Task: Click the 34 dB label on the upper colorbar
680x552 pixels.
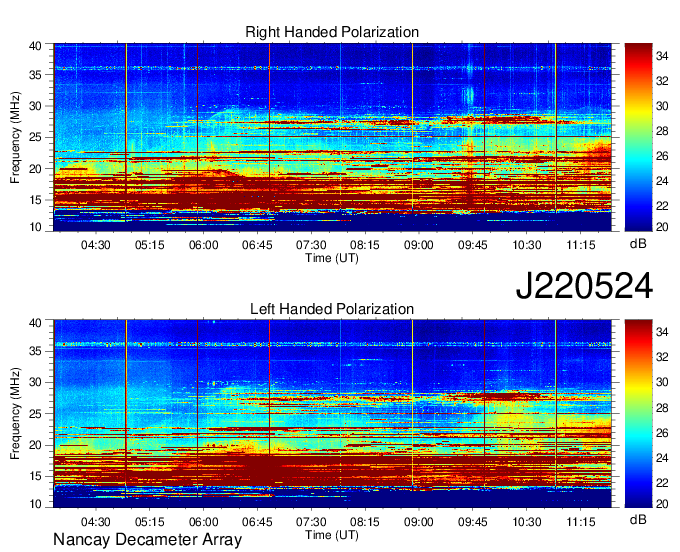Action: (662, 56)
